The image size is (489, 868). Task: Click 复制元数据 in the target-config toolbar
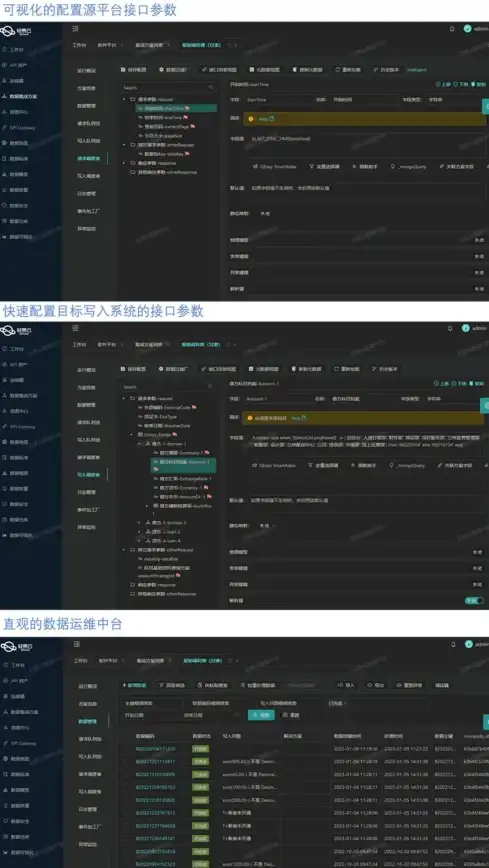click(307, 369)
